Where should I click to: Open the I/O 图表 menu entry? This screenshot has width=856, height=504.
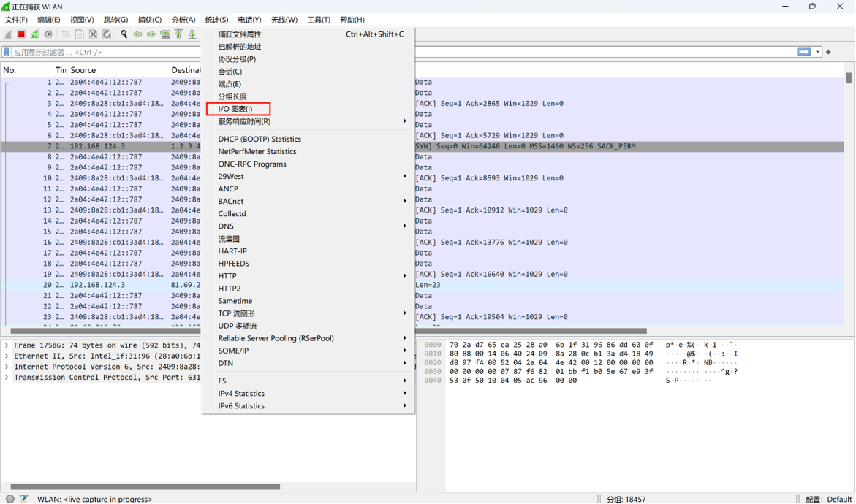235,109
